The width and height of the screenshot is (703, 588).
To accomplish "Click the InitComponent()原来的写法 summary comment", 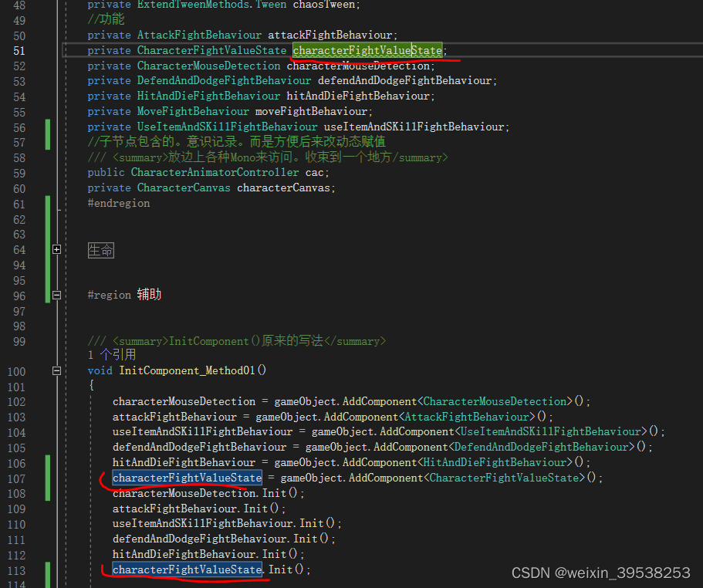I will [237, 341].
